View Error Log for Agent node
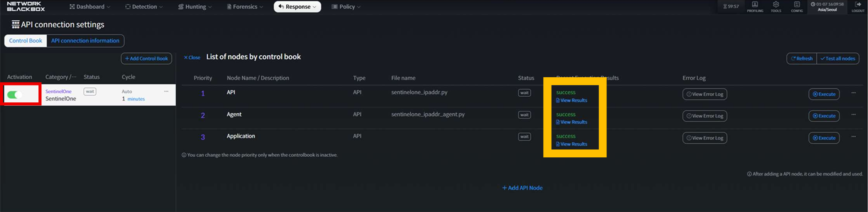The image size is (868, 212). 704,116
